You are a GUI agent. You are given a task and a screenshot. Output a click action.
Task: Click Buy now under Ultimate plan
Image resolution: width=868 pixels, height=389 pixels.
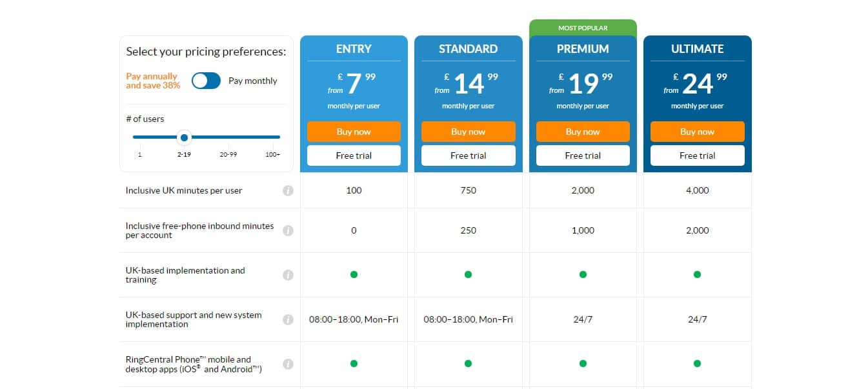[697, 132]
